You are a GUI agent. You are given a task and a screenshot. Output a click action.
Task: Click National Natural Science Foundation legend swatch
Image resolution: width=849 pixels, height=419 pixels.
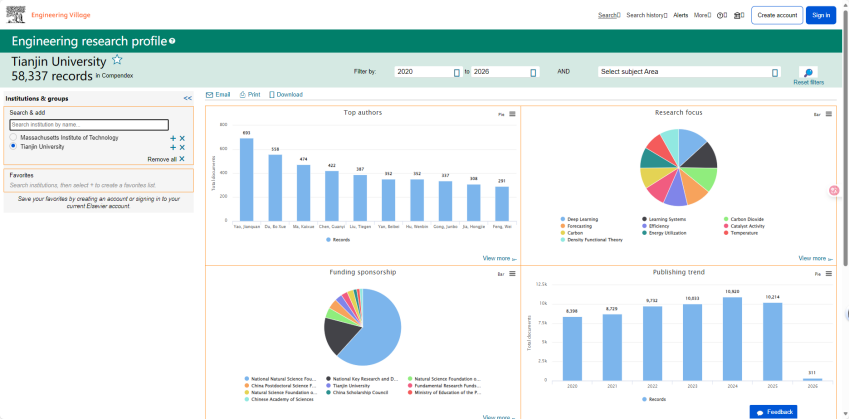247,379
